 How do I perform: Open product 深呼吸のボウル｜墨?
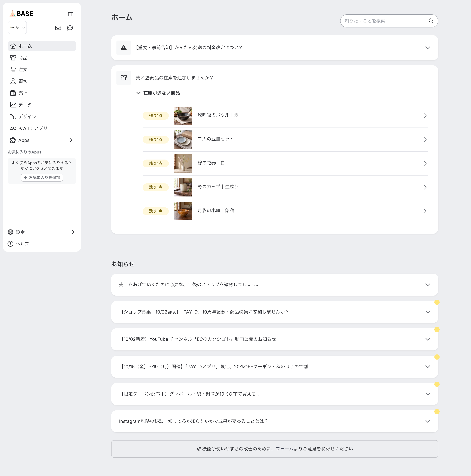coord(285,116)
